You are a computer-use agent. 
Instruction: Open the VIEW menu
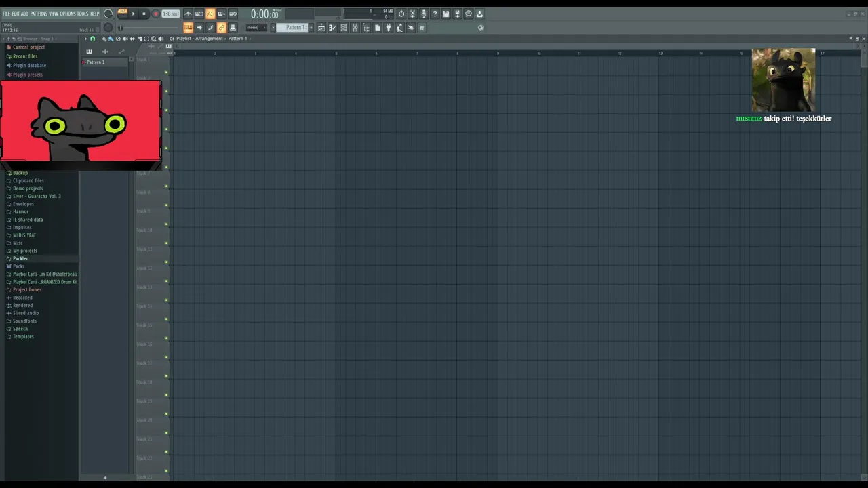point(54,14)
